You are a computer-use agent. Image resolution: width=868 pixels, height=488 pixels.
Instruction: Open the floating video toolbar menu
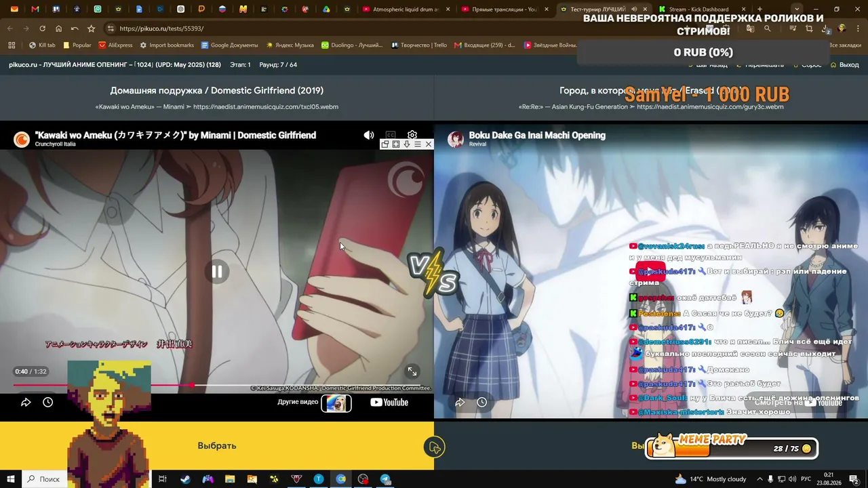click(x=418, y=144)
